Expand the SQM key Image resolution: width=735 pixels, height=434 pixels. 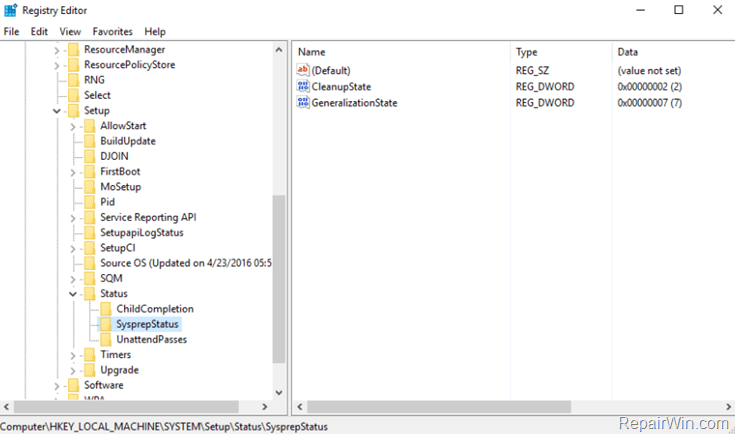(x=73, y=279)
